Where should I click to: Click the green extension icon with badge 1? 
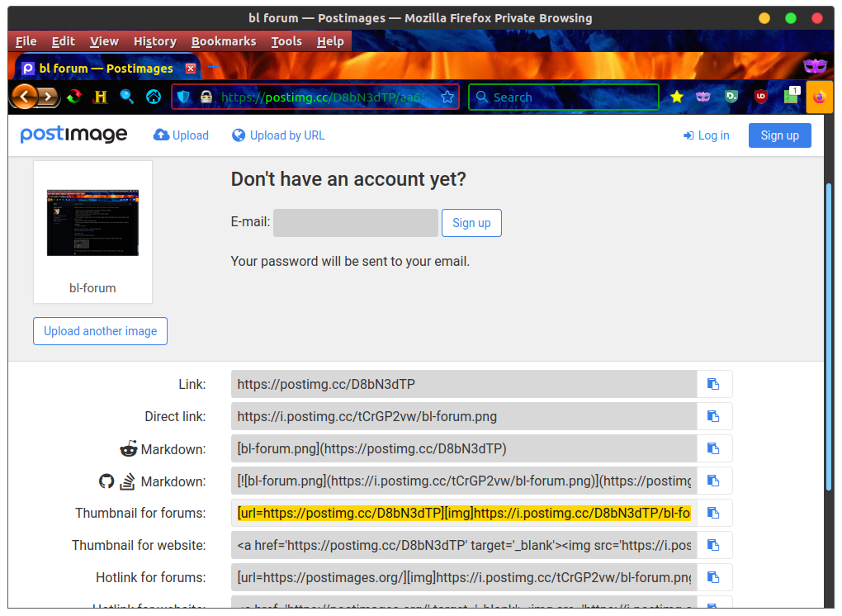(792, 96)
